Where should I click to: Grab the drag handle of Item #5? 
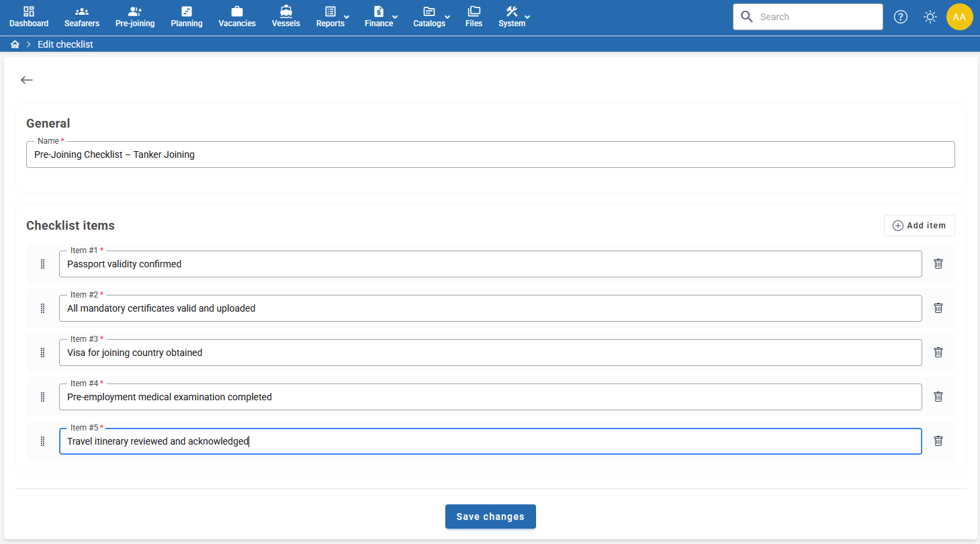[42, 441]
